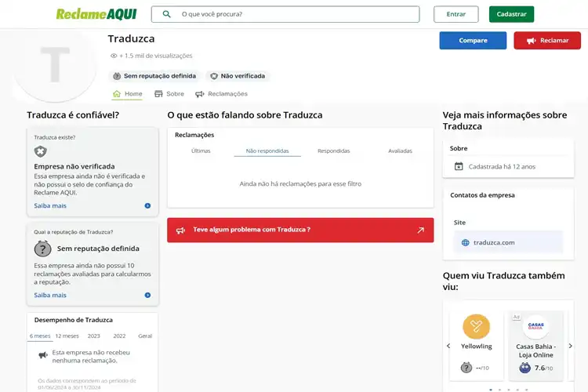Click the 'Sem reputação definida' badge
This screenshot has width=588, height=392.
pyautogui.click(x=154, y=76)
